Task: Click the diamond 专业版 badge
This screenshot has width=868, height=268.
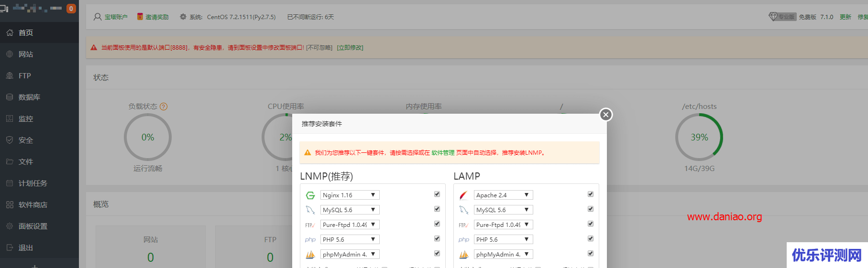Action: click(782, 17)
